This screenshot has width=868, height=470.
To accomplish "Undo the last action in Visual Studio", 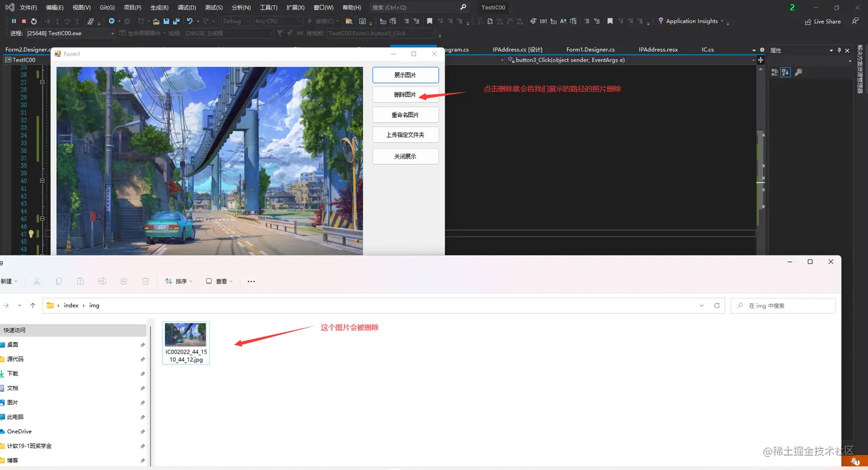I will (189, 21).
